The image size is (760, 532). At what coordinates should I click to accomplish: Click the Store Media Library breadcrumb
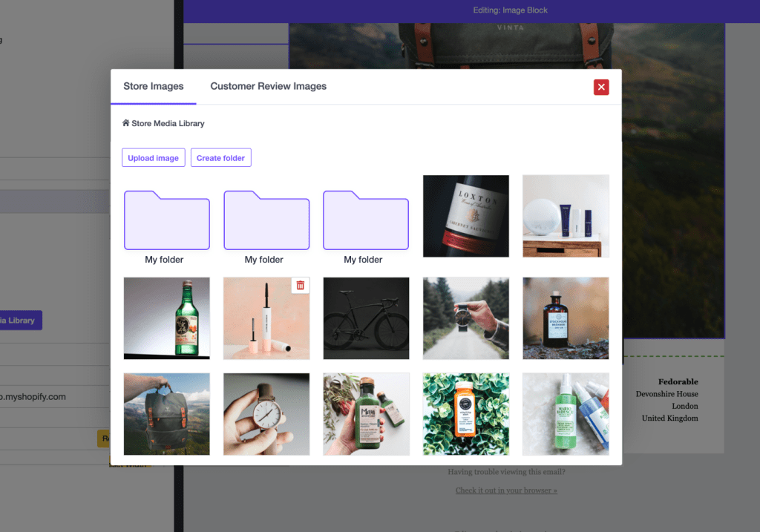coord(168,123)
